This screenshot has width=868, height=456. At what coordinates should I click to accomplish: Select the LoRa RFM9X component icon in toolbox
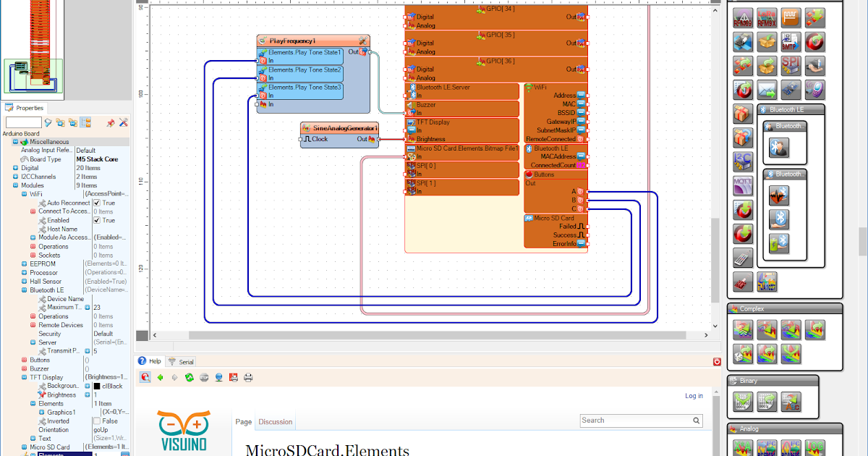click(x=767, y=17)
